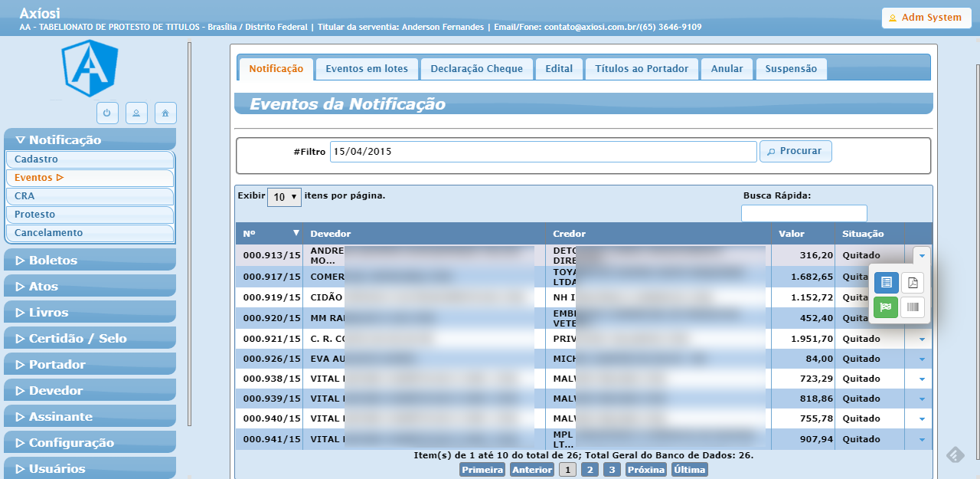980x479 pixels.
Task: Click the Procurar search button
Action: [x=795, y=151]
